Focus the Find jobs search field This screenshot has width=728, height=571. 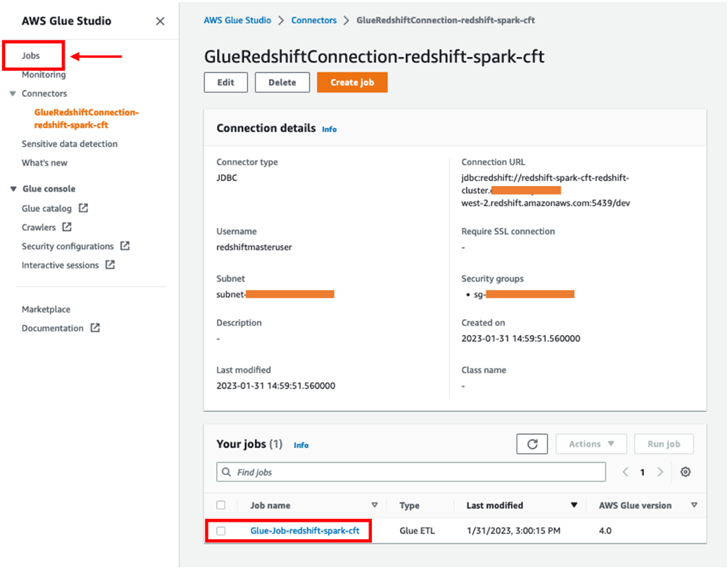click(x=411, y=472)
